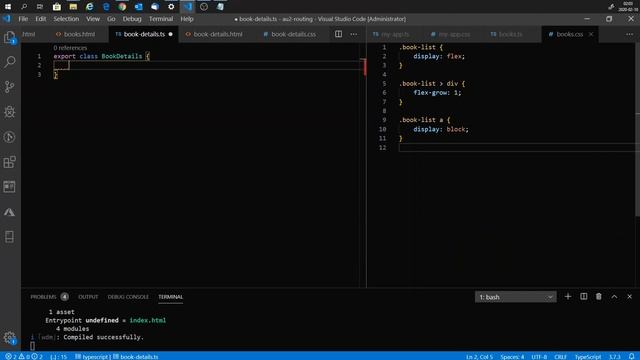Open the File menu
The height and width of the screenshot is (360, 640).
(23, 19)
